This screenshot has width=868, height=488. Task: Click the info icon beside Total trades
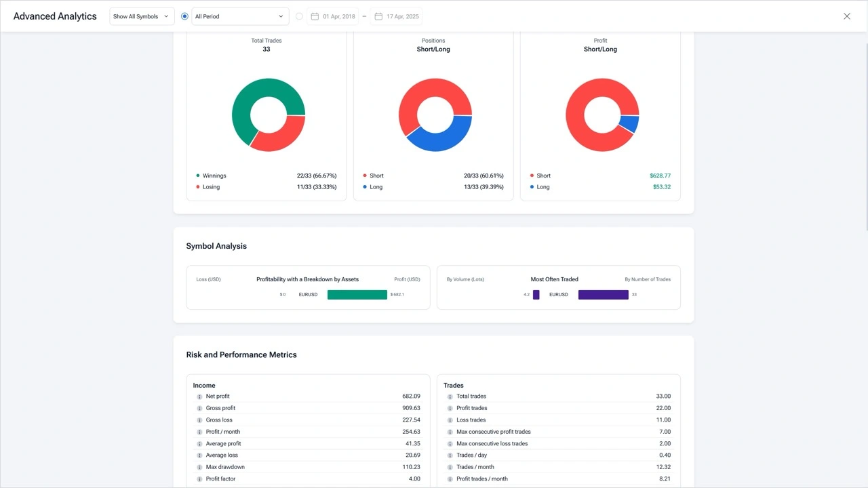pyautogui.click(x=450, y=396)
